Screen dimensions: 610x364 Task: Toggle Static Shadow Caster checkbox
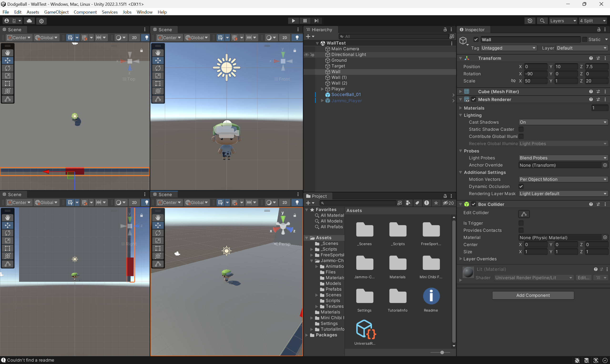point(521,129)
